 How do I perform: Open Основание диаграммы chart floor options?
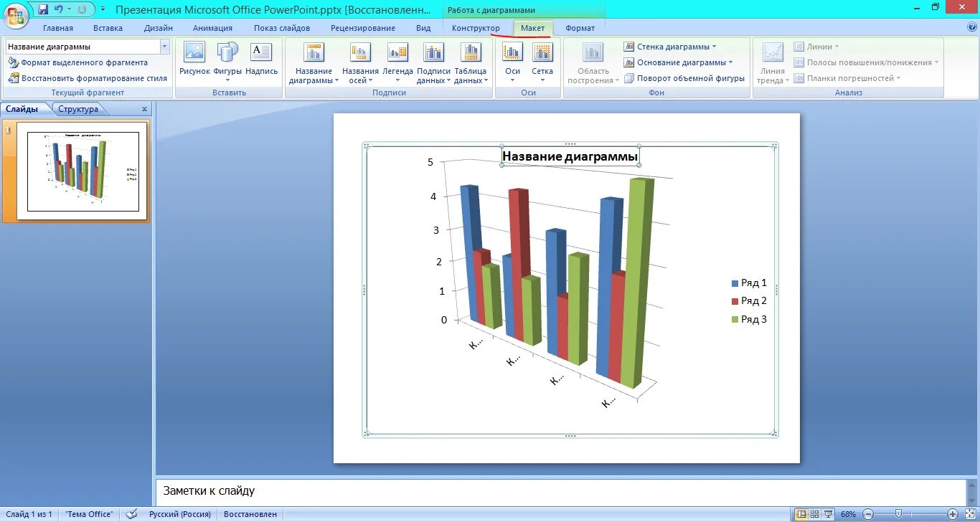[678, 62]
